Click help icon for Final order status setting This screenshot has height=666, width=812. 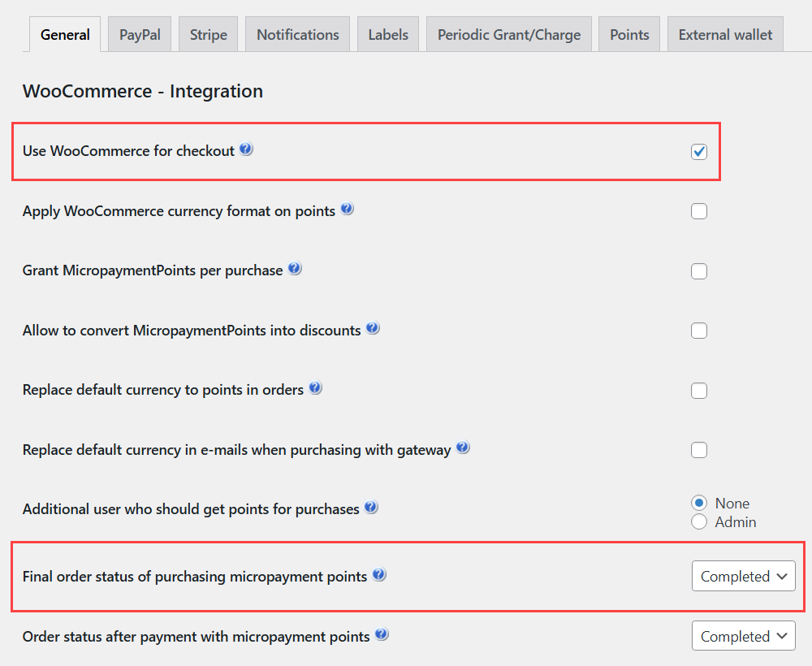pyautogui.click(x=379, y=575)
